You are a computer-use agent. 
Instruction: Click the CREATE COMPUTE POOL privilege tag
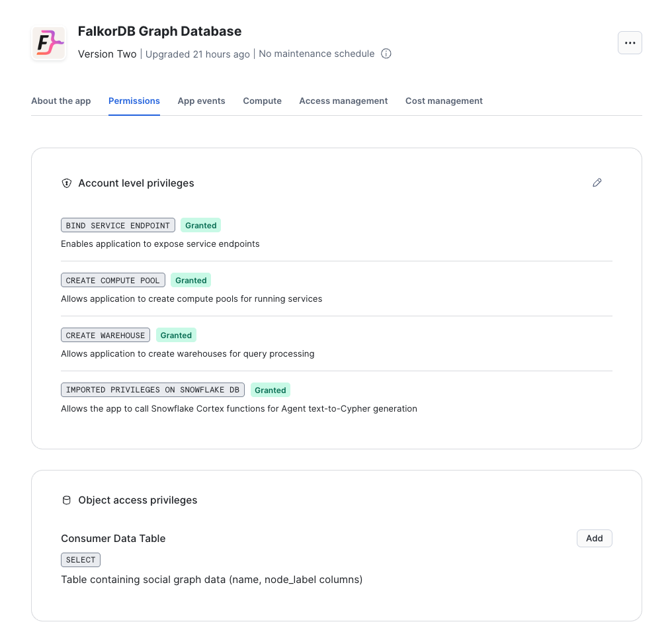coord(113,280)
